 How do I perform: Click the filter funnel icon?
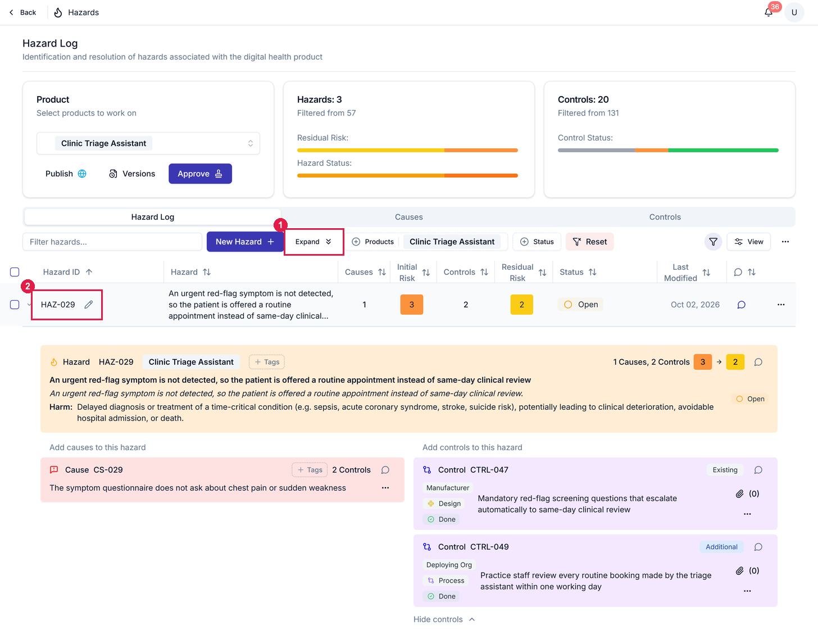click(713, 242)
